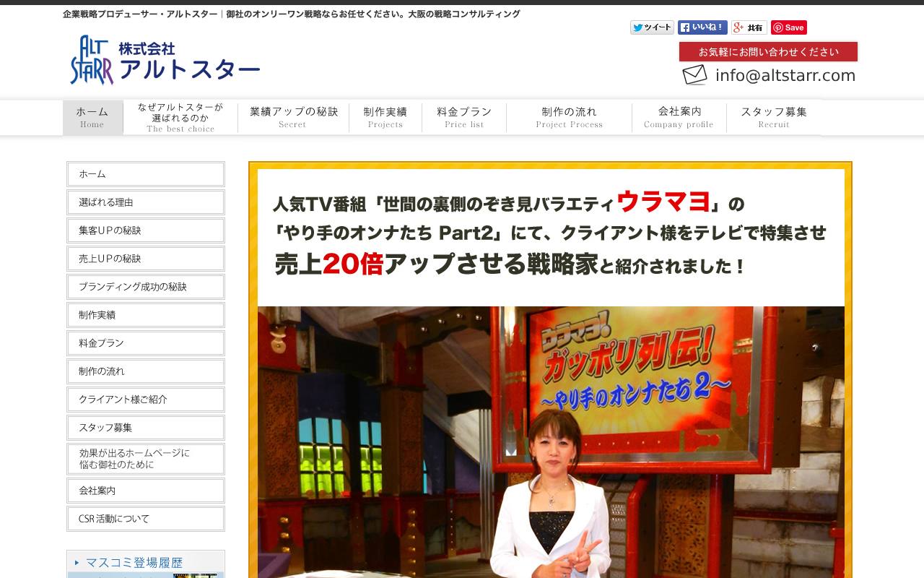Open 会社案内 Company profile menu item
Viewport: 924px width, 578px height.
(679, 117)
